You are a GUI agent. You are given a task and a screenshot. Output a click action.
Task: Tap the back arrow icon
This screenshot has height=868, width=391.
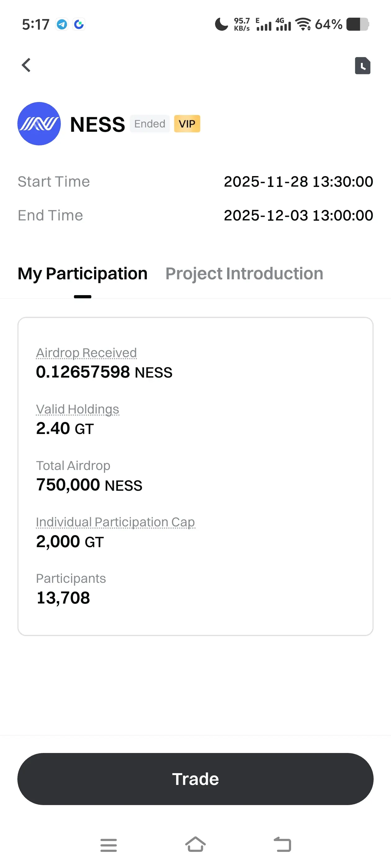[x=26, y=65]
